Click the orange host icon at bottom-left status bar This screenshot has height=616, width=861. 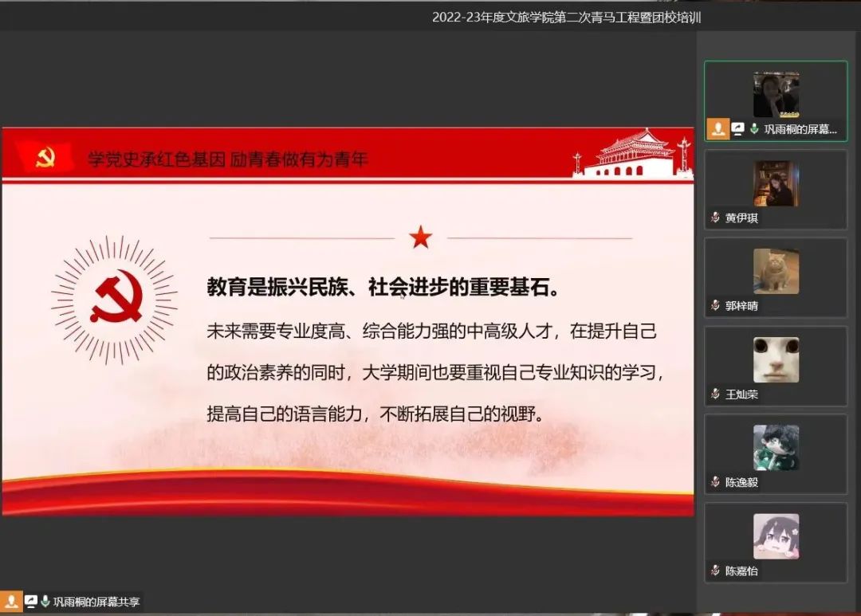click(x=11, y=601)
